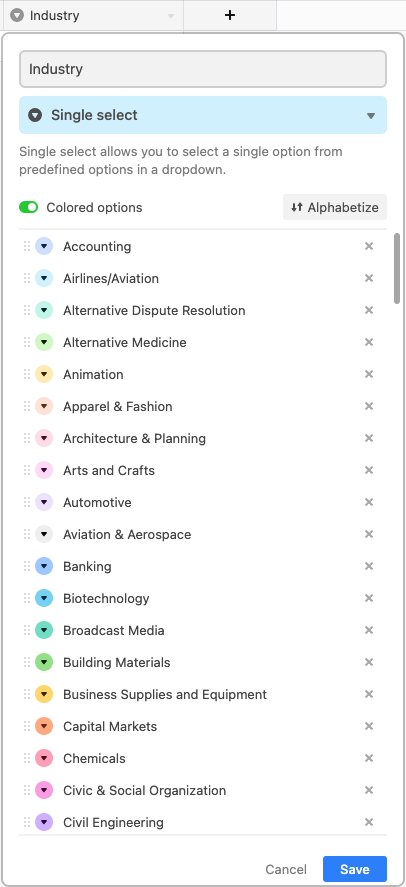Save the field settings
406x887 pixels.
(355, 869)
